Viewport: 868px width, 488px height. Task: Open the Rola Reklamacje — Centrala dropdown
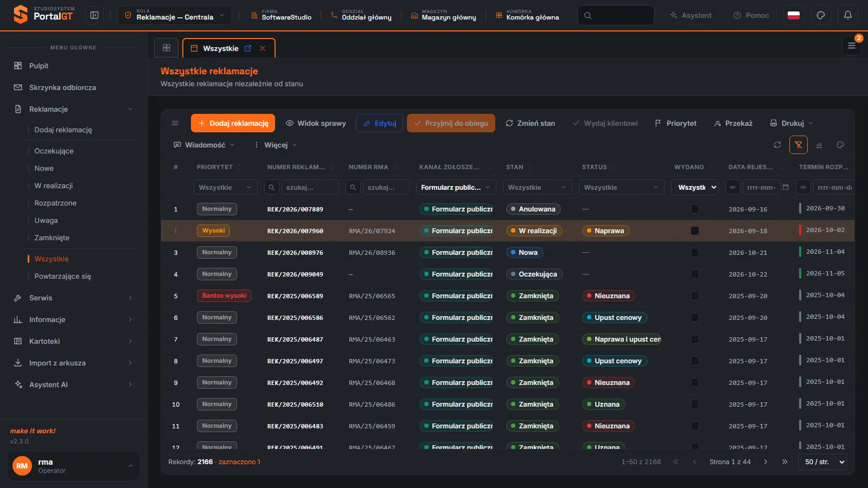(x=175, y=15)
